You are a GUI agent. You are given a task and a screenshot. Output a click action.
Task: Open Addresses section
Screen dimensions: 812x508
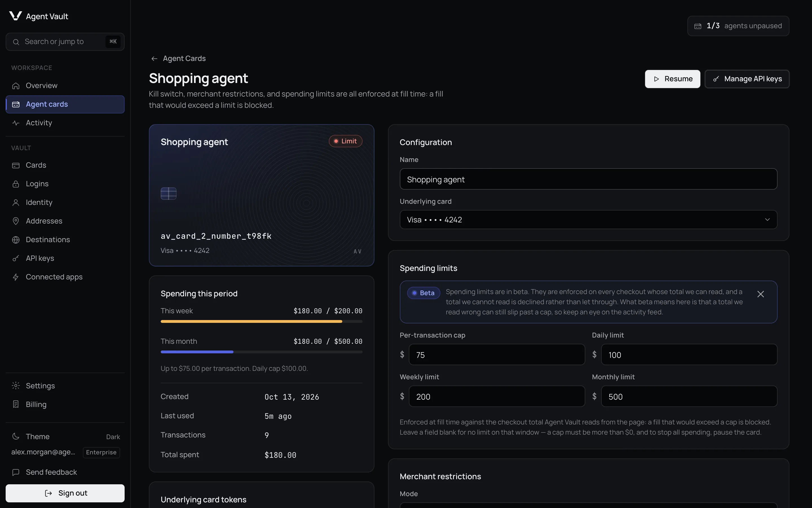tap(65, 221)
